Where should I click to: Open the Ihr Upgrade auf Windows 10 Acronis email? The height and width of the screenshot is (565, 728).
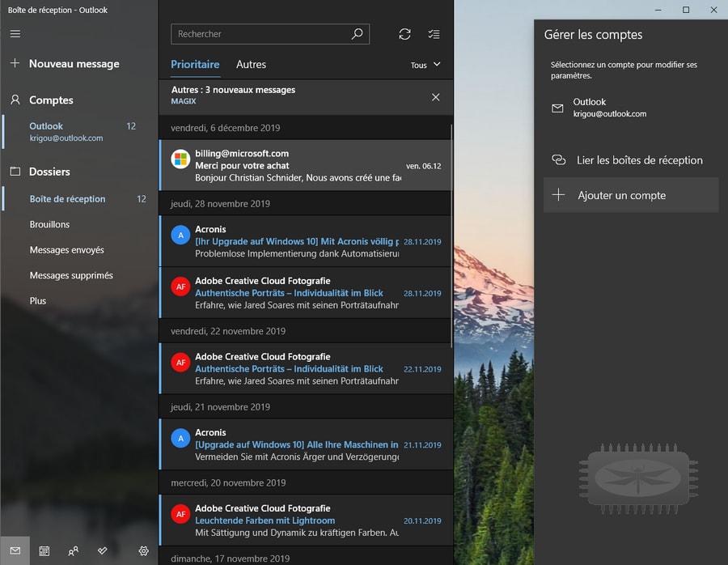click(x=306, y=241)
